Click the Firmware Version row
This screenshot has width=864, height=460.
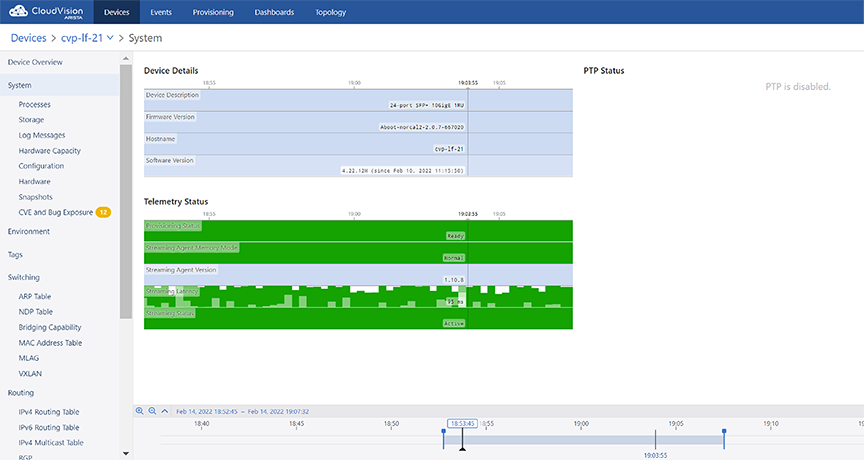(358, 122)
